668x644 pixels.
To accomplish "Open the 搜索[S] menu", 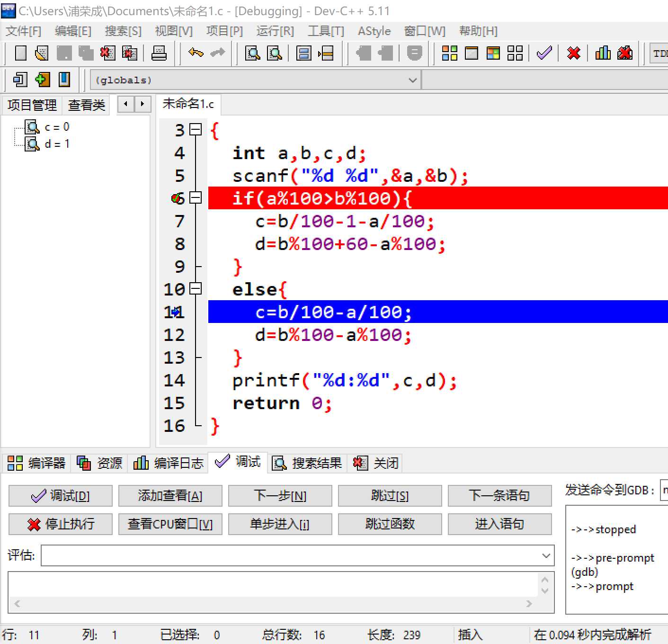I will (123, 31).
